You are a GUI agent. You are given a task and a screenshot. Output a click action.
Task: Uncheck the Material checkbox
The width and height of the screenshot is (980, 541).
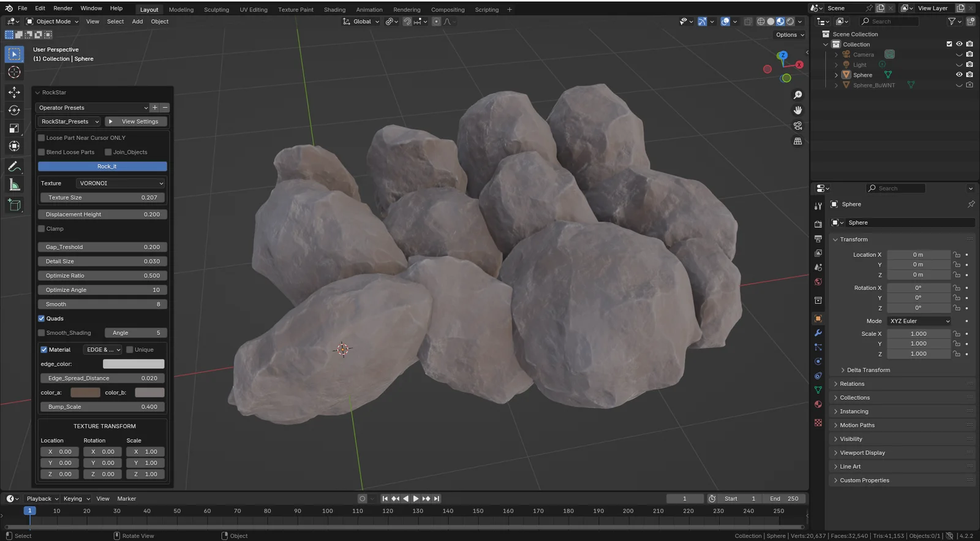click(x=44, y=350)
